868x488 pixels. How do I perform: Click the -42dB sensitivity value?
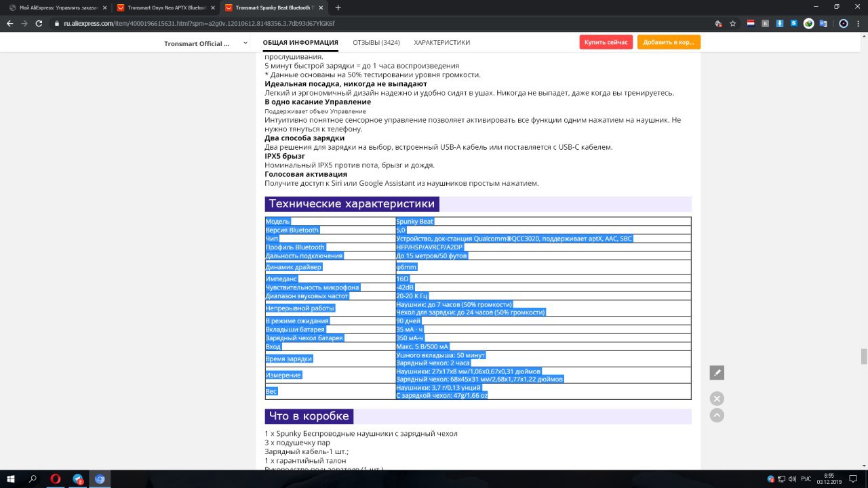click(405, 287)
